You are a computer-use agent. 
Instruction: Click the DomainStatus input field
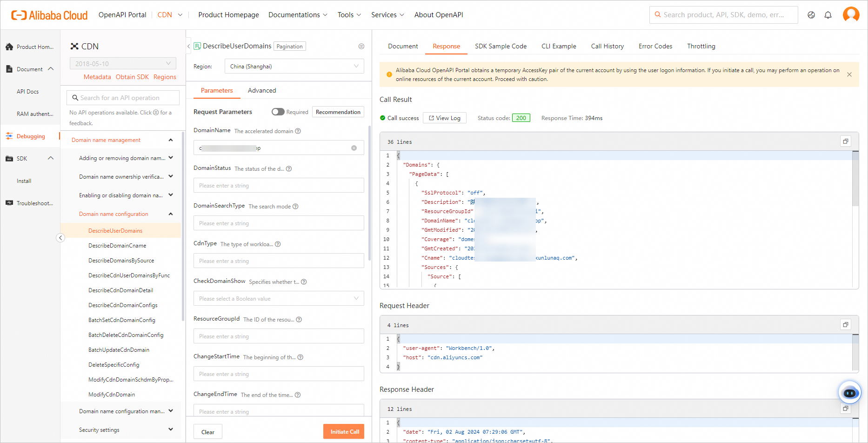(x=279, y=185)
